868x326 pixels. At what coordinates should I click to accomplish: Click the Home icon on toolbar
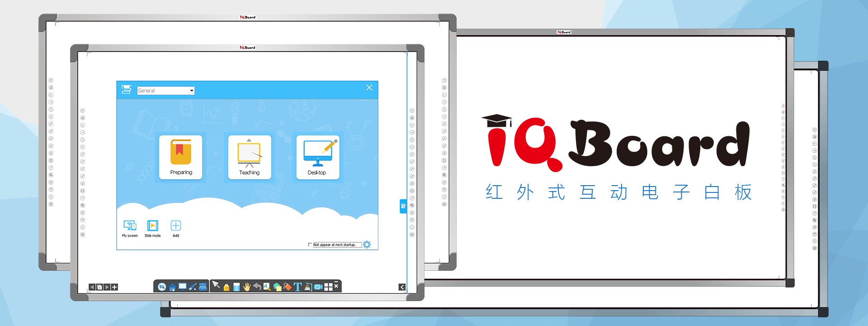(172, 287)
